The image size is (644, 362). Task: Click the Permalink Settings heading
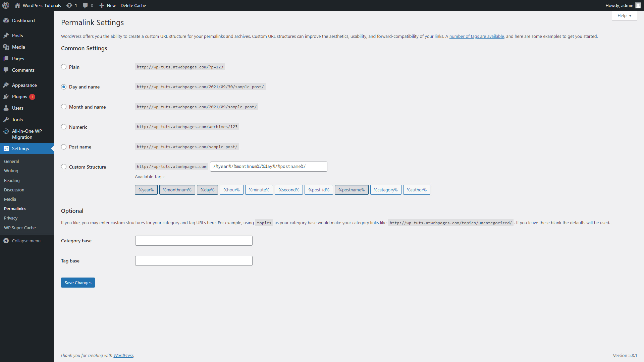92,22
